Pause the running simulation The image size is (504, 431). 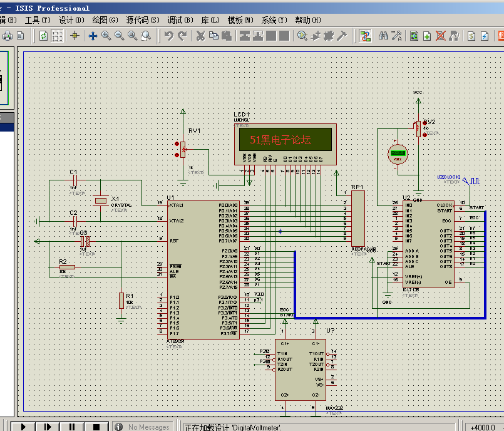click(x=71, y=427)
